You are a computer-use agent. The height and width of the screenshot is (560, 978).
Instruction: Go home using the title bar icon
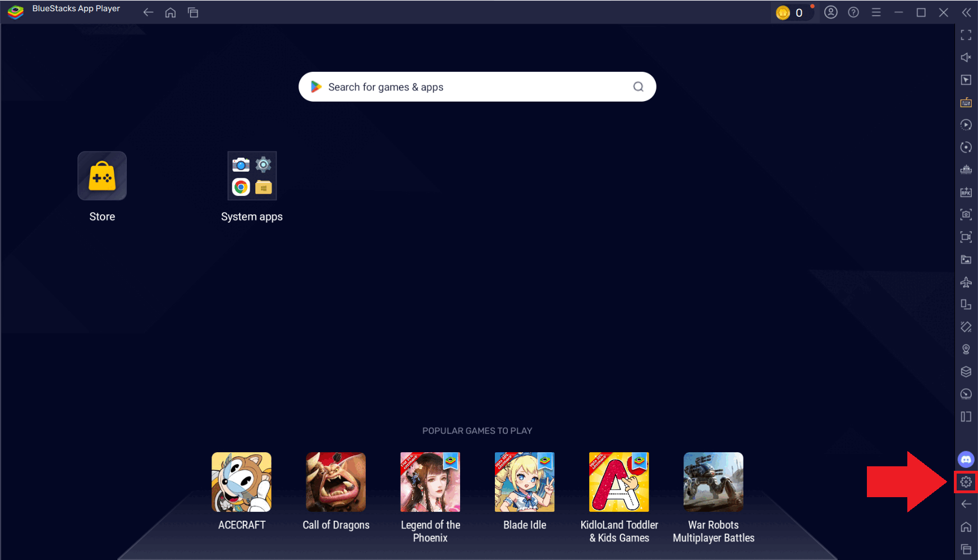(x=171, y=12)
